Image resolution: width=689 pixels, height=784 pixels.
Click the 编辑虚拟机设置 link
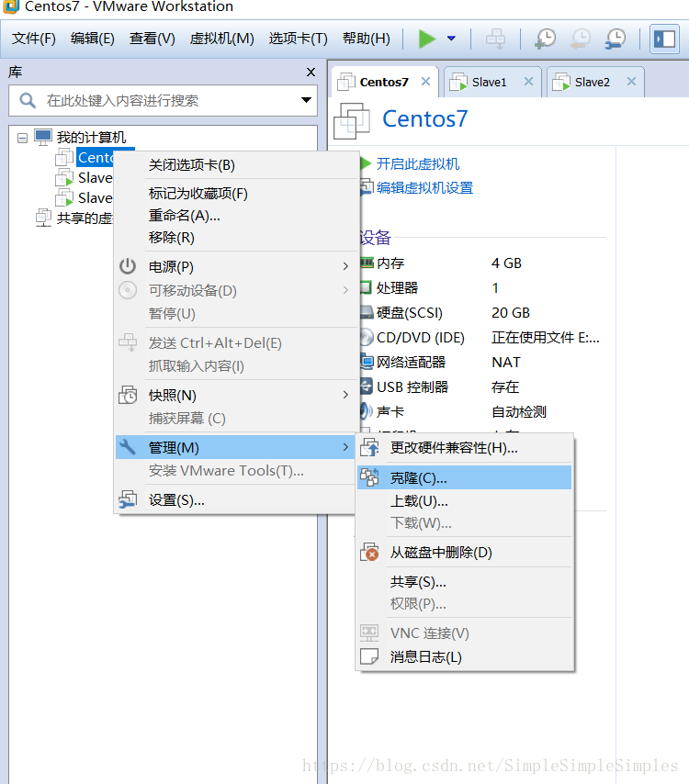click(x=424, y=187)
